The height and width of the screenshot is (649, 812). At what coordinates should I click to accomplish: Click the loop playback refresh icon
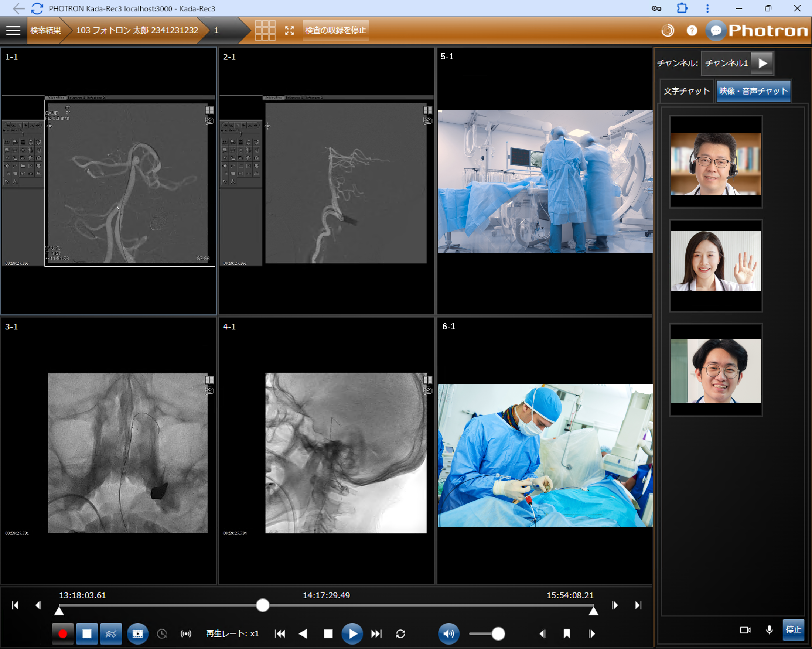400,633
